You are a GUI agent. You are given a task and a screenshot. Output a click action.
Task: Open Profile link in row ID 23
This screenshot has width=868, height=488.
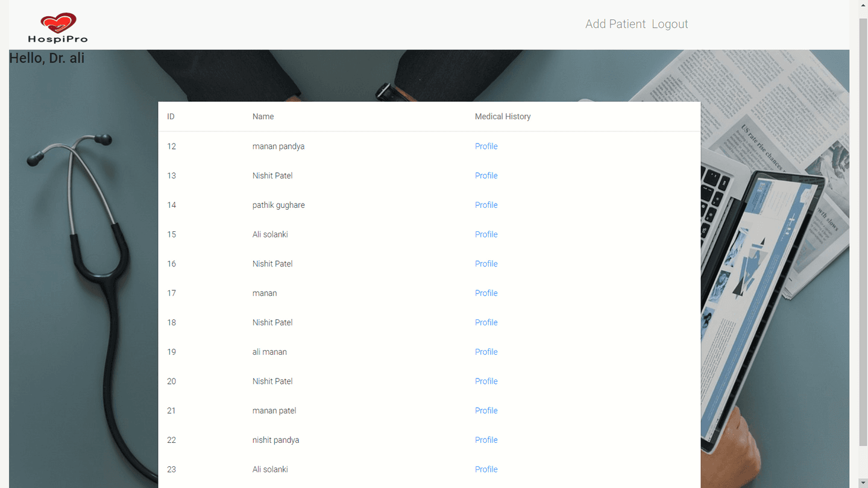click(x=486, y=469)
